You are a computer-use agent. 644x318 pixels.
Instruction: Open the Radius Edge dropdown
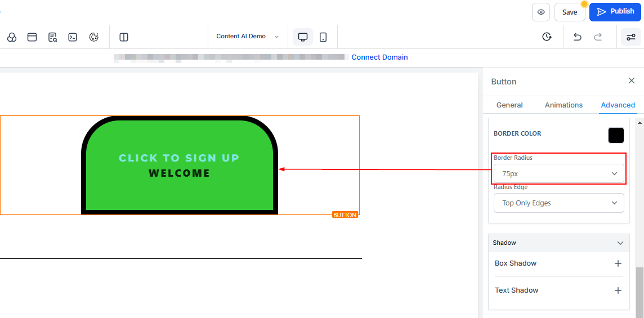[x=558, y=203]
